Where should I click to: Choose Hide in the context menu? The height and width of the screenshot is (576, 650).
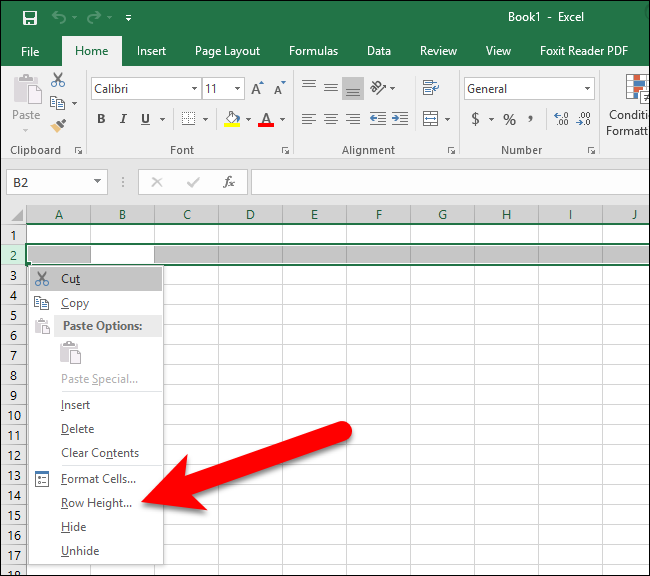pyautogui.click(x=74, y=527)
